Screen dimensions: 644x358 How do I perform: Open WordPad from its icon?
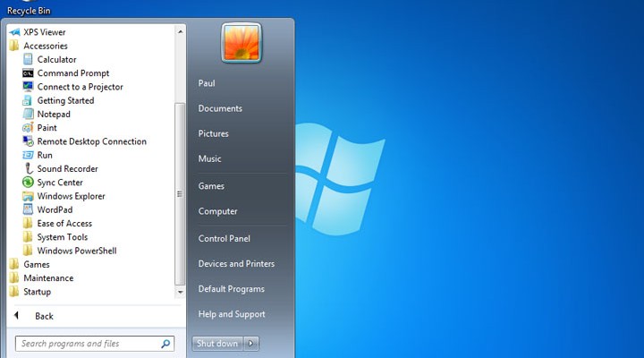pos(28,209)
